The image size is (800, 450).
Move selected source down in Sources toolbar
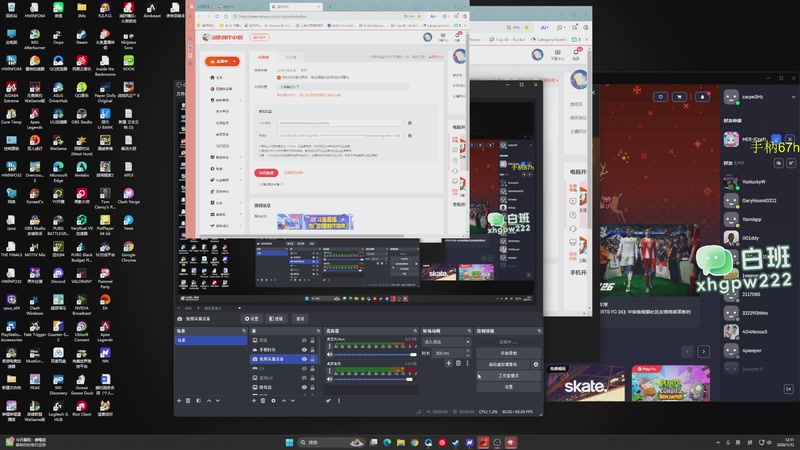(293, 401)
